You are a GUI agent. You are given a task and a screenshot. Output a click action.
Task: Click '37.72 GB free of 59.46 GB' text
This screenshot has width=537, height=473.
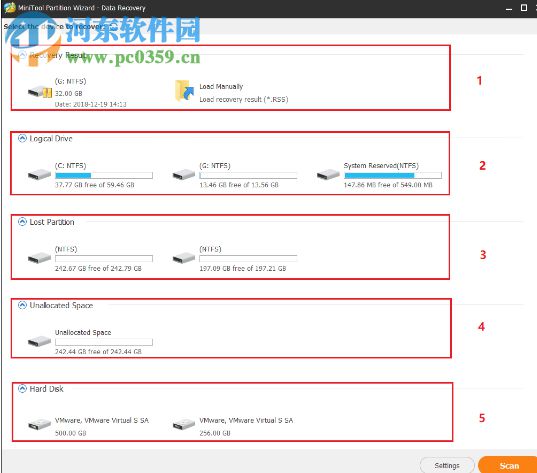click(95, 185)
